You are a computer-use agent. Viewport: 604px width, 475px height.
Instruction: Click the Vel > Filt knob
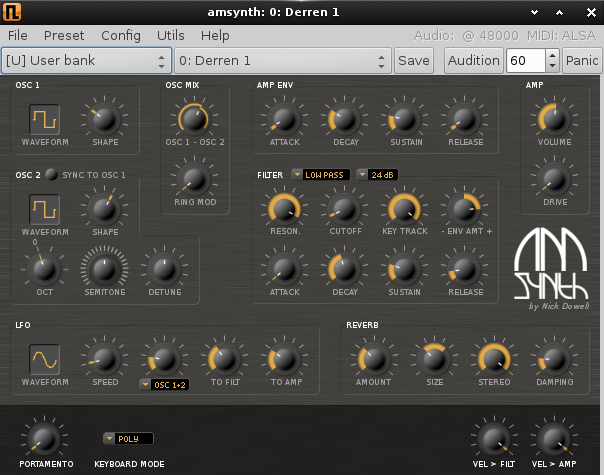[494, 439]
